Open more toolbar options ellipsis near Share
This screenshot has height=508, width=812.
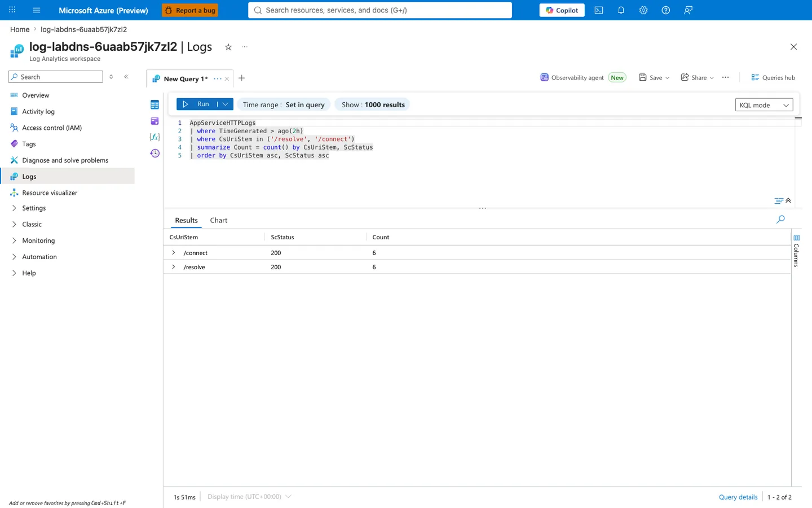[x=726, y=78]
